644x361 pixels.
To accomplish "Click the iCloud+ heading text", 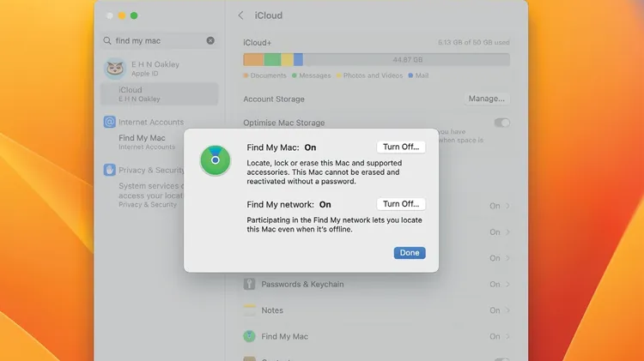I will tap(257, 43).
